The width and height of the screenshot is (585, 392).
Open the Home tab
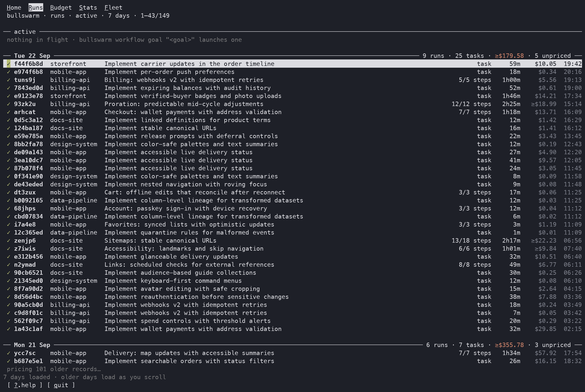pos(14,7)
